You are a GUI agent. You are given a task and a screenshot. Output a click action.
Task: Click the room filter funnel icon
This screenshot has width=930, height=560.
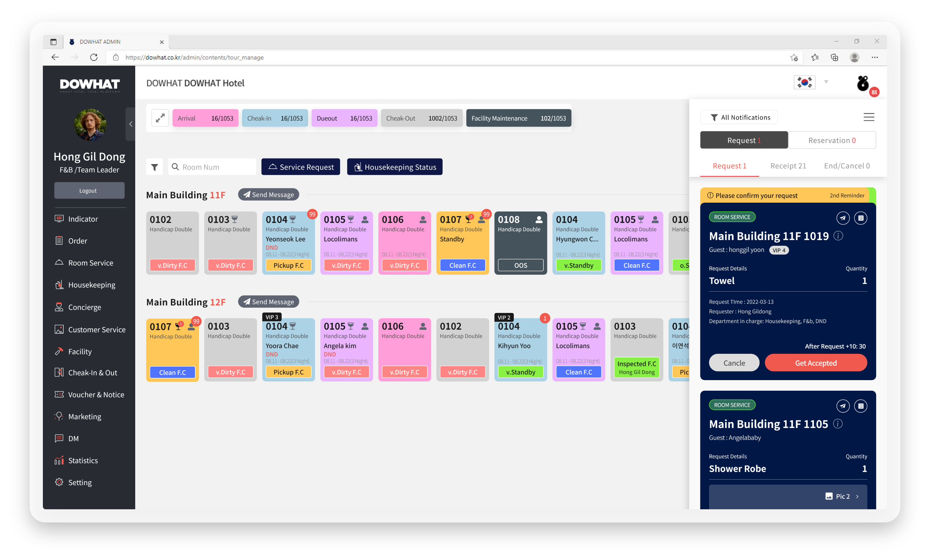click(154, 167)
